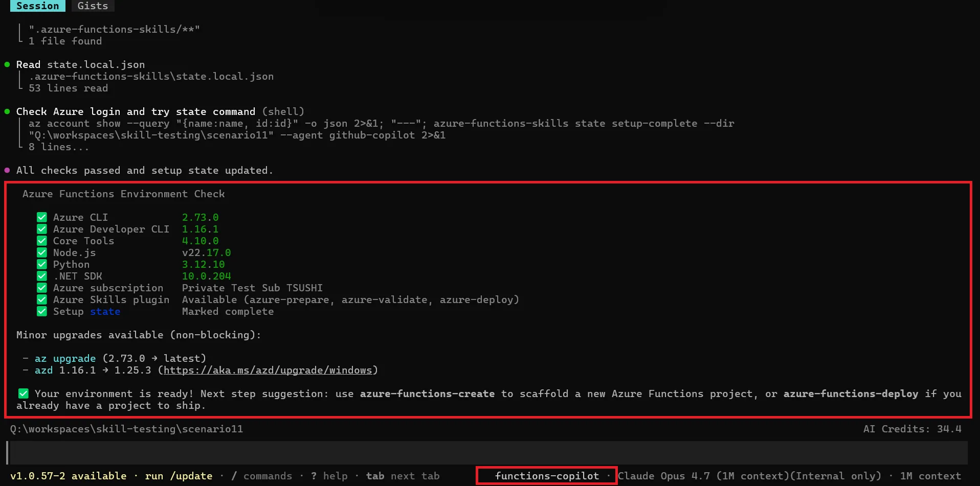This screenshot has height=486, width=980.
Task: Click the 'tab next tab' hint
Action: click(403, 476)
